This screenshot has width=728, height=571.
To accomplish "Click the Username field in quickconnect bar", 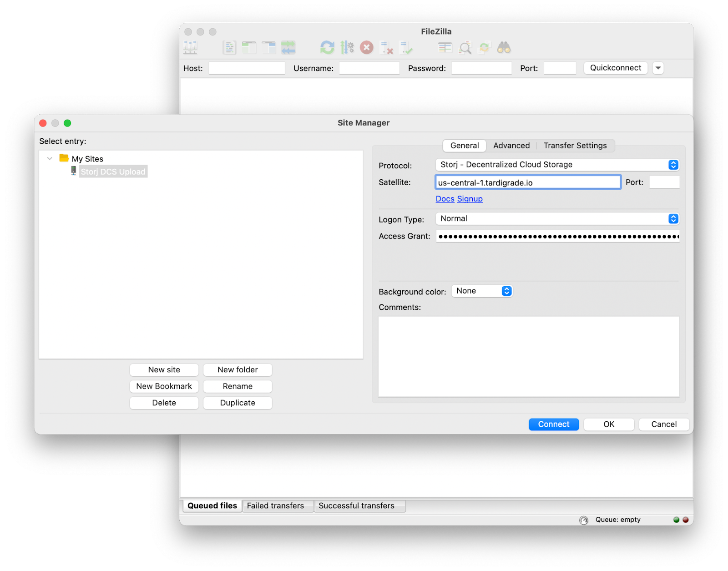I will (x=369, y=68).
